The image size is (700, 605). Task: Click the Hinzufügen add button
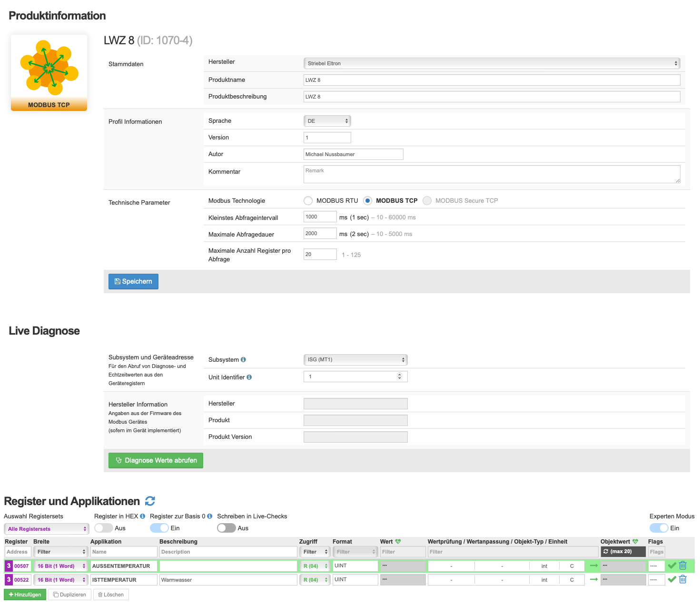pyautogui.click(x=25, y=595)
